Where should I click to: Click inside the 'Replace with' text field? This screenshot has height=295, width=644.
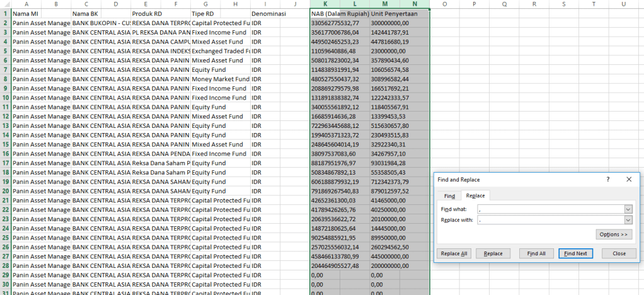(549, 220)
